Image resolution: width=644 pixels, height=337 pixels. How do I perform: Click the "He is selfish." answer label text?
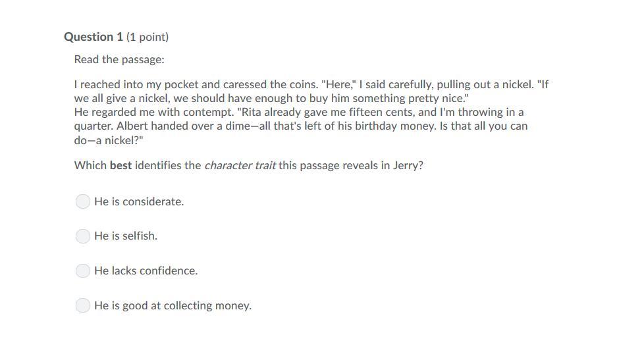pyautogui.click(x=126, y=236)
